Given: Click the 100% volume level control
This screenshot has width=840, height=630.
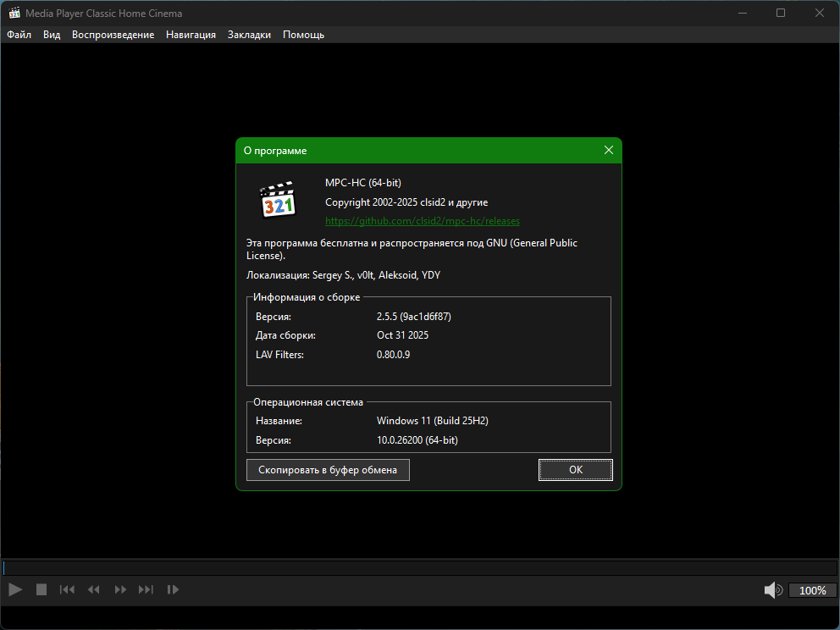Looking at the screenshot, I should pos(812,590).
